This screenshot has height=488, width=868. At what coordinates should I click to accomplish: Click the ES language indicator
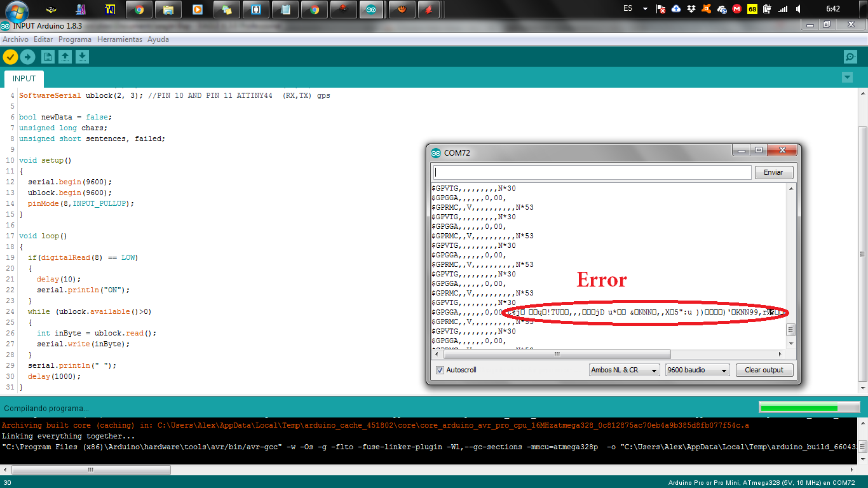click(x=628, y=9)
